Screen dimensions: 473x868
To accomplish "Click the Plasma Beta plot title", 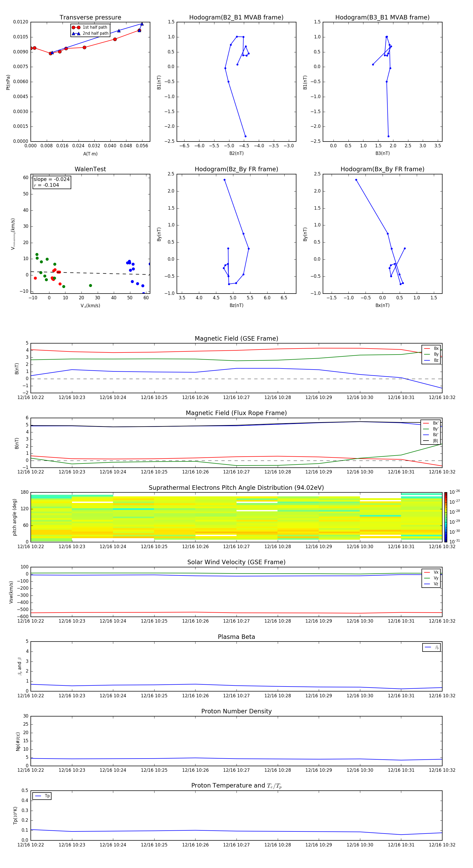I will (236, 637).
